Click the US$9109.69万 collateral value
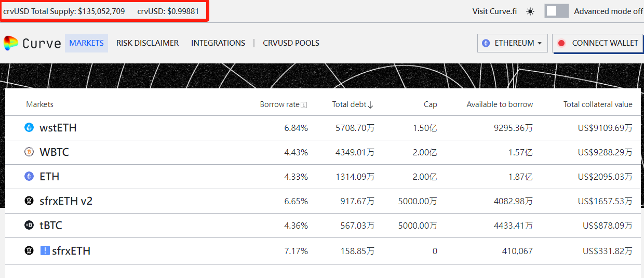 click(x=605, y=128)
